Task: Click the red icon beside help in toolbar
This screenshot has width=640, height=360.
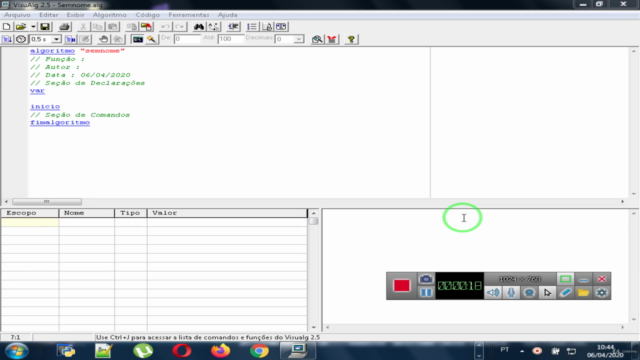Action: (x=332, y=39)
